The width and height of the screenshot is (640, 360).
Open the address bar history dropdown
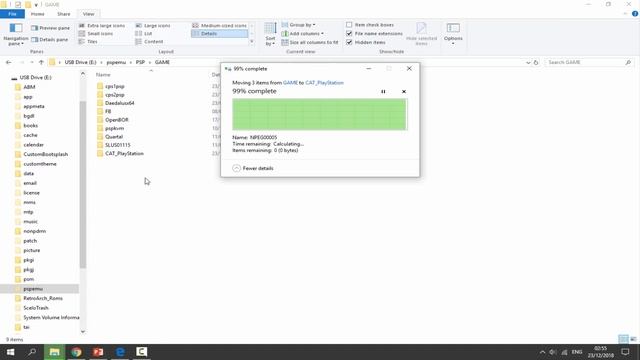pyautogui.click(x=528, y=62)
